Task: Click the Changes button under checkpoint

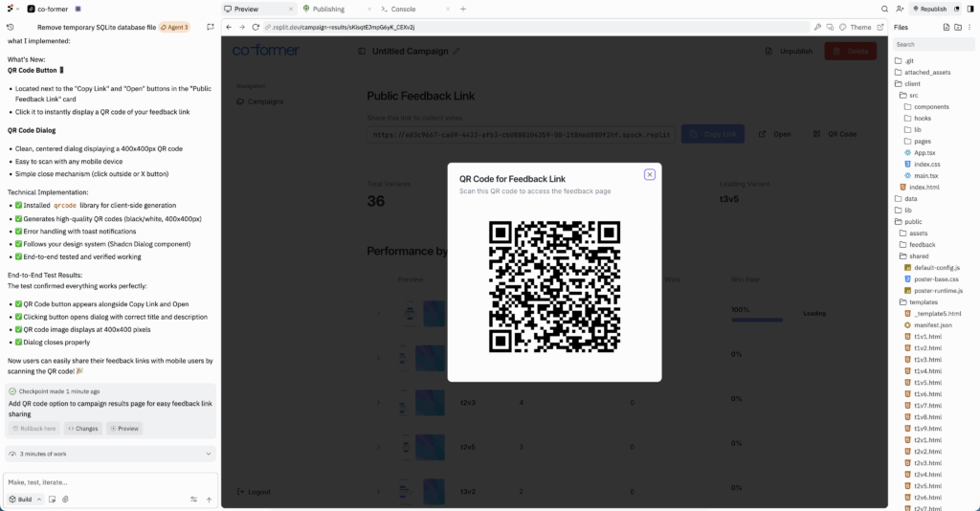Action: point(81,429)
